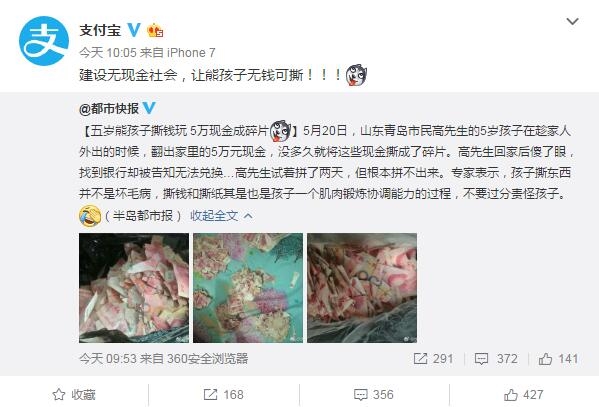
Task: Like the original post with 141 likes
Action: pos(558,358)
